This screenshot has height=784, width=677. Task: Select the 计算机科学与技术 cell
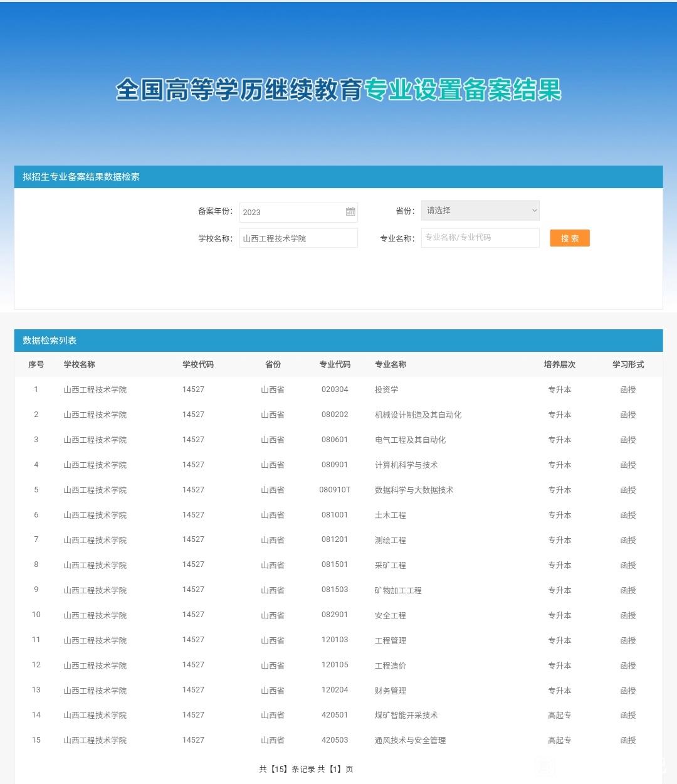(x=406, y=465)
